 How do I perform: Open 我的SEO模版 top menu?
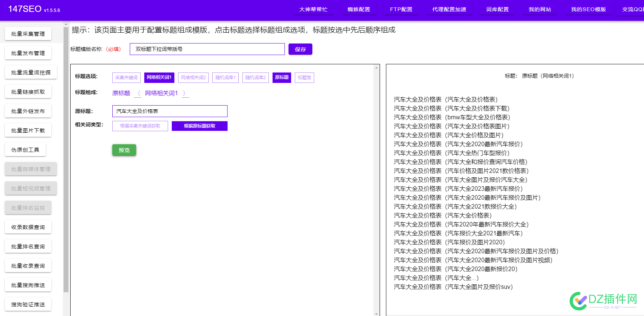589,9
